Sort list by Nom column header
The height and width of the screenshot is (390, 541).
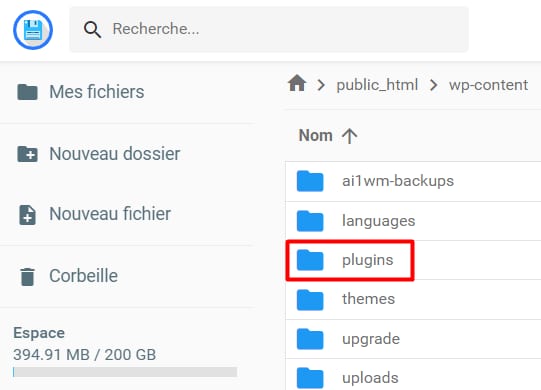pos(315,135)
